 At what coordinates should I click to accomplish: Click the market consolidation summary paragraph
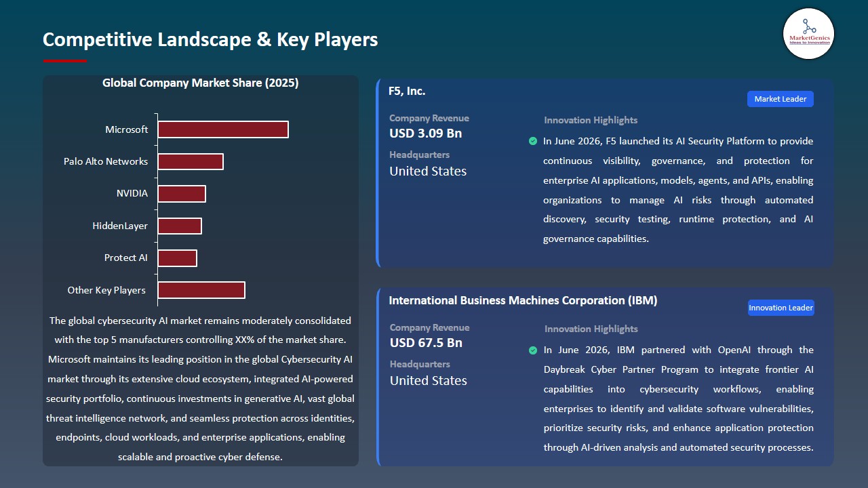(201, 388)
